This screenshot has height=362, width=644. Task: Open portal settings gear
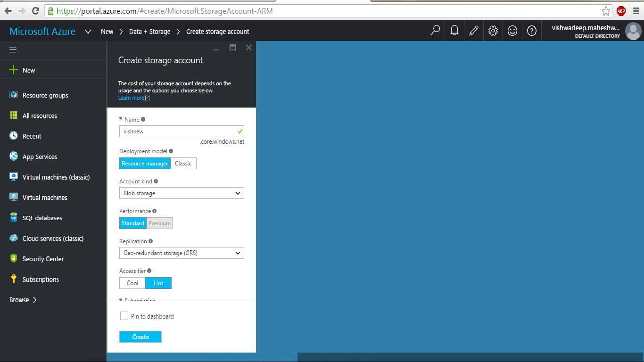tap(493, 31)
